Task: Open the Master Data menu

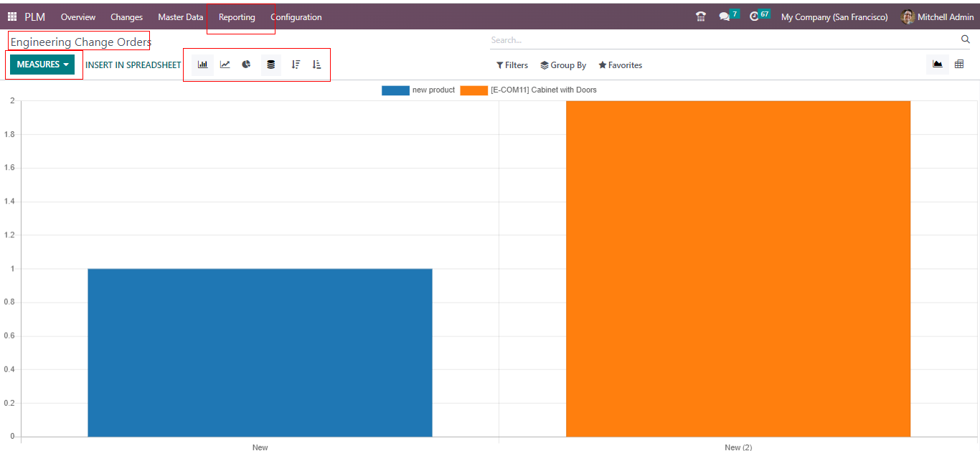Action: (x=180, y=17)
